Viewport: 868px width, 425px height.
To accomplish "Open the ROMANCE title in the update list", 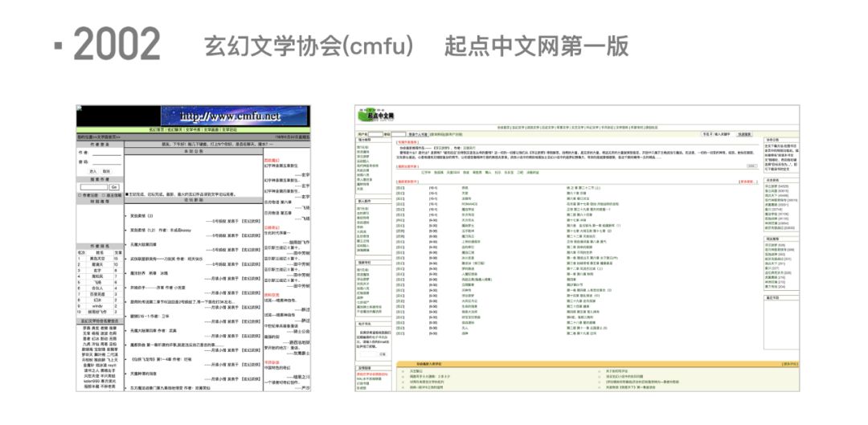I will pyautogui.click(x=469, y=203).
